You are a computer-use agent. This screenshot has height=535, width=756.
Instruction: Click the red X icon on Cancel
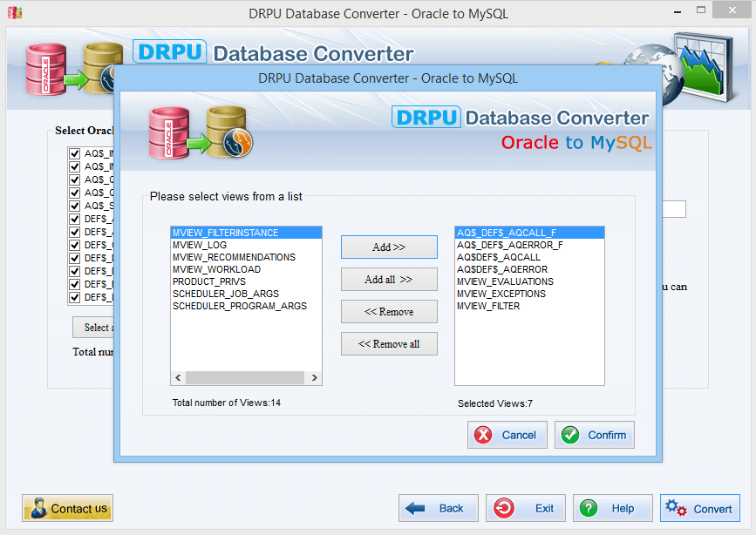point(483,435)
